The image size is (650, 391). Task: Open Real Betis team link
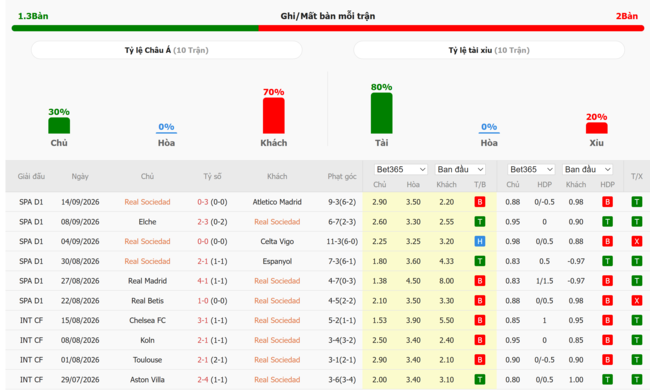tap(147, 301)
